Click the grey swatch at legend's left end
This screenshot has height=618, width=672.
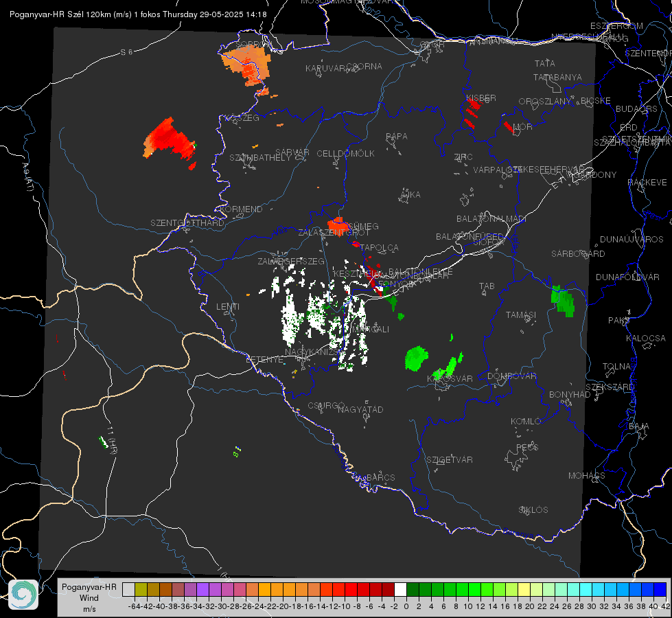point(128,590)
